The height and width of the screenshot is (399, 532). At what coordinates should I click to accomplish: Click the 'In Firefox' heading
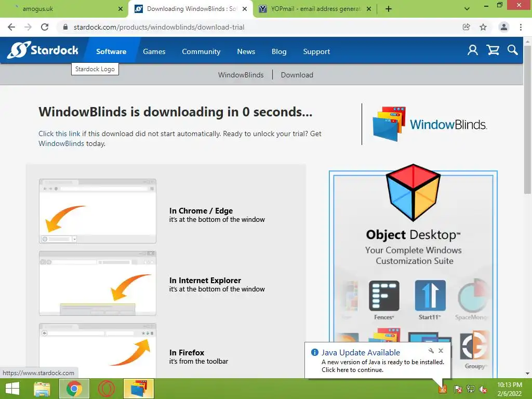pos(187,353)
